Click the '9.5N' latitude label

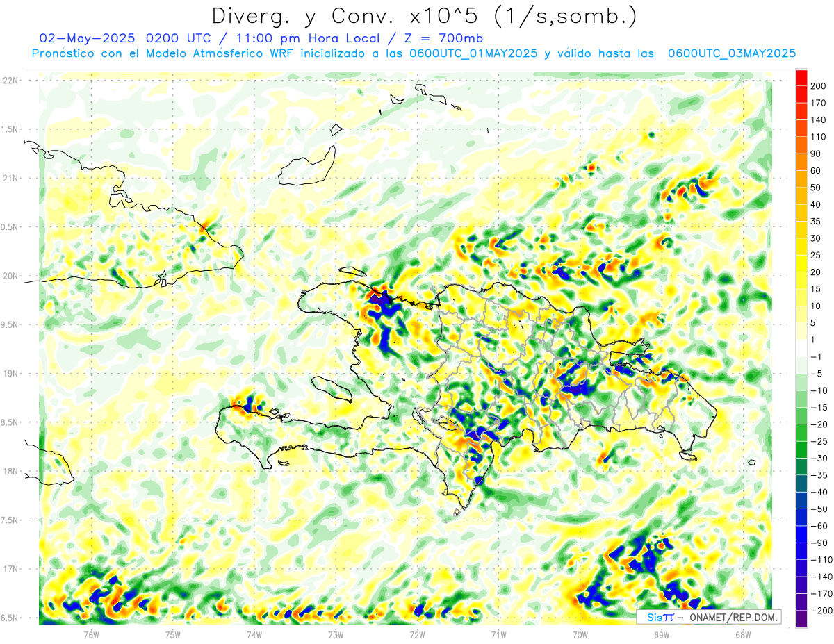10,324
